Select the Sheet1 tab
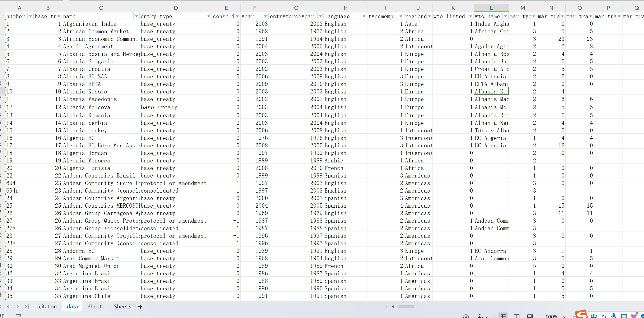The image size is (644, 318). (x=96, y=307)
